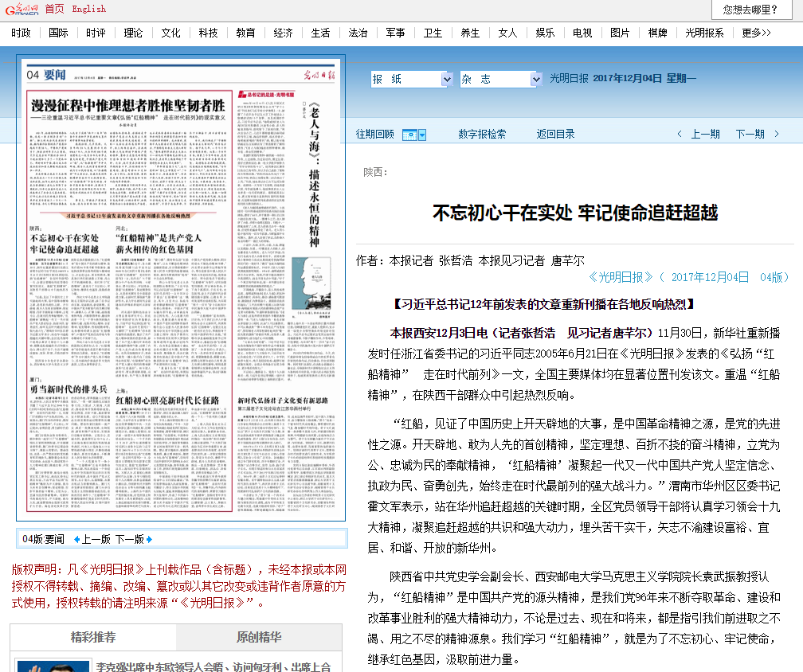
Task: Click the left chevron before 上一期
Action: point(680,134)
